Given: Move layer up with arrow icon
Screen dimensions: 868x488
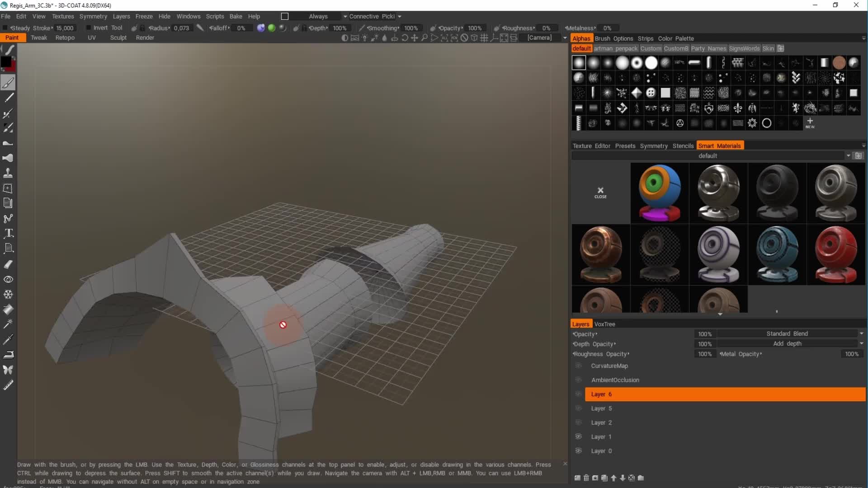Looking at the screenshot, I should (x=613, y=478).
